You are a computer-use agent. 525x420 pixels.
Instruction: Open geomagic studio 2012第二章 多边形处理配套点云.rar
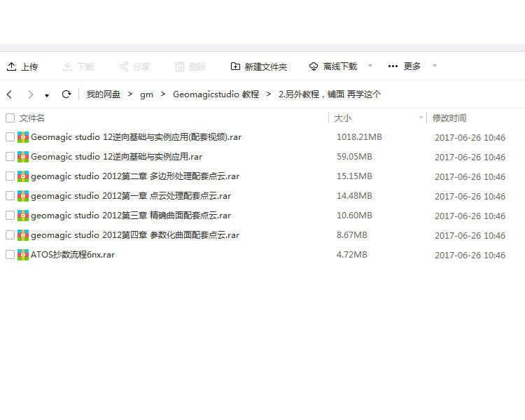pos(135,176)
